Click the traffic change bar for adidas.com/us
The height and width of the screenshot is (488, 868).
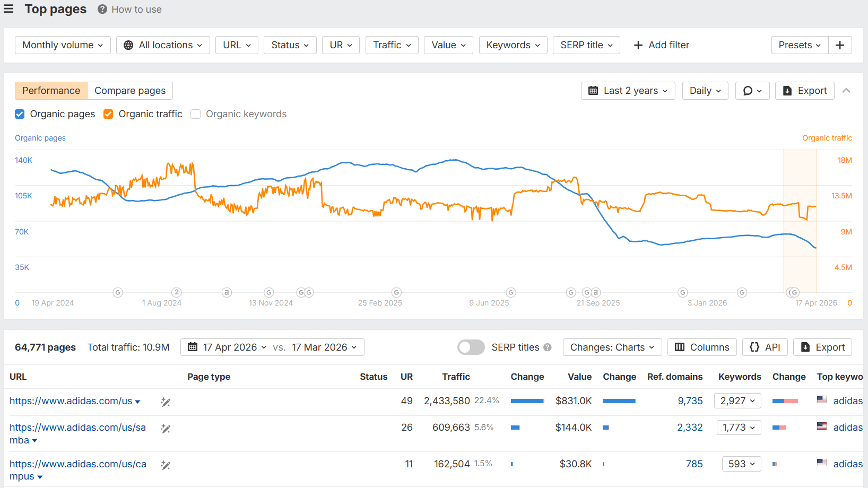point(527,401)
